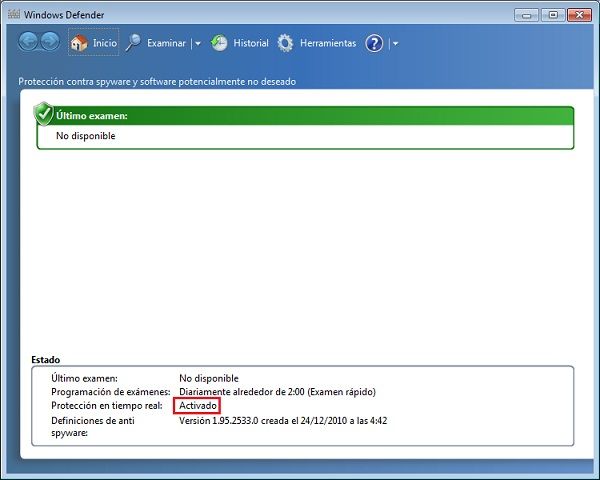
Task: Click the Windows Defender title bar icon
Action: tap(14, 14)
